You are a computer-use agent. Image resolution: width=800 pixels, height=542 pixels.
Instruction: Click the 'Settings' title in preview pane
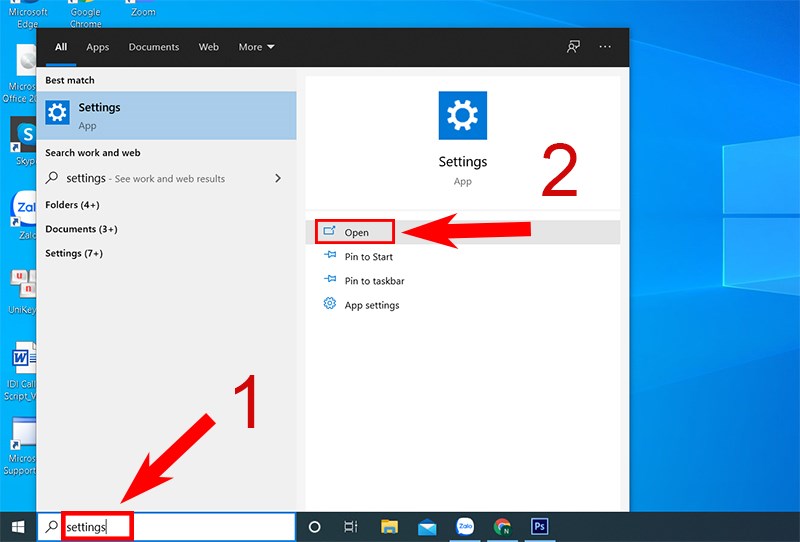point(463,162)
